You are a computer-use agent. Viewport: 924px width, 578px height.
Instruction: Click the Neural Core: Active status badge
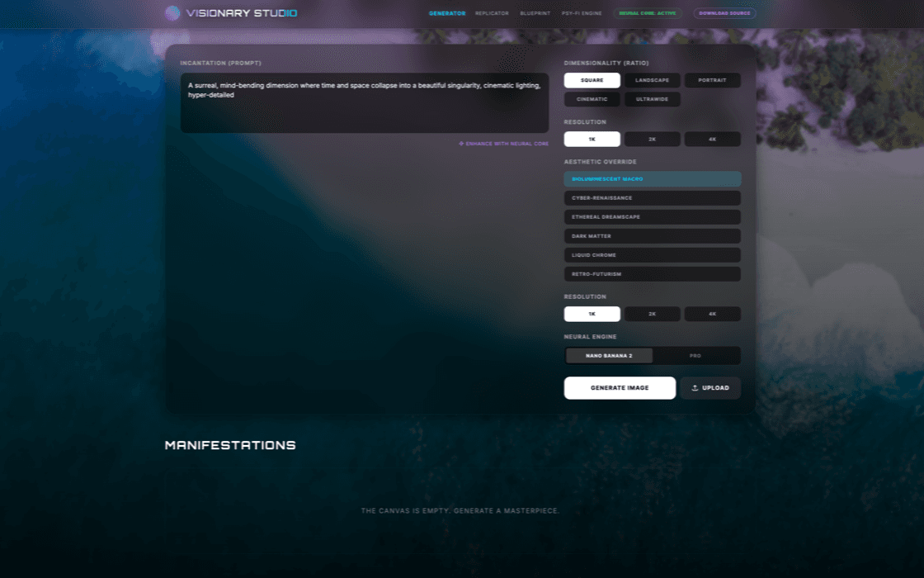[648, 13]
